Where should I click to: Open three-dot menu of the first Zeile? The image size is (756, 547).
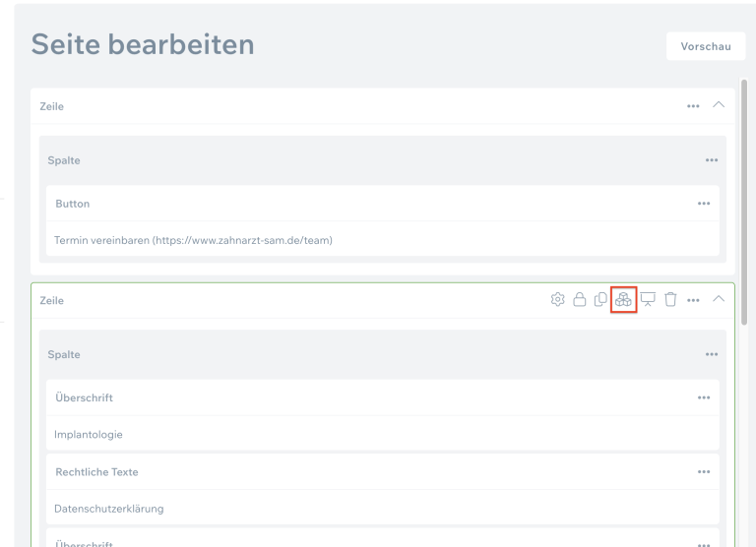694,105
